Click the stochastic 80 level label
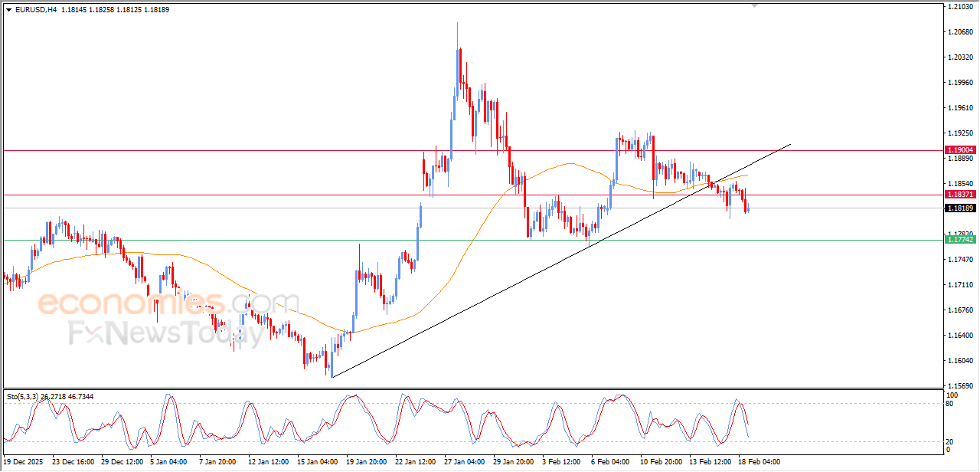The width and height of the screenshot is (980, 472). [951, 403]
